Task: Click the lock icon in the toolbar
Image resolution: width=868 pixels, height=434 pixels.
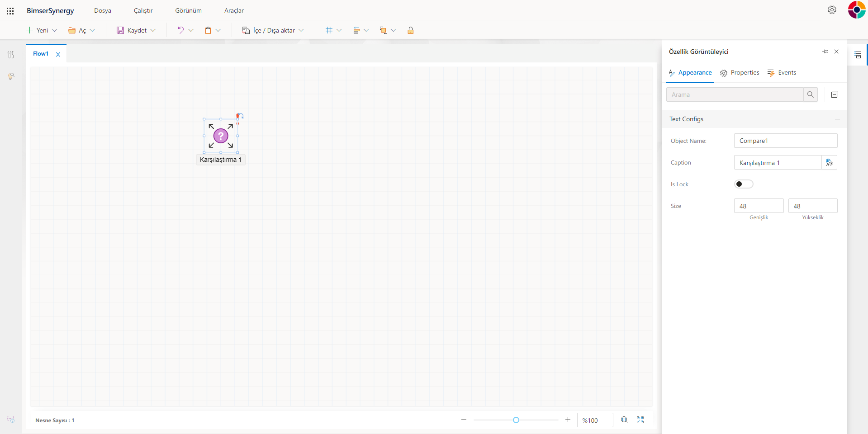Action: click(x=410, y=30)
